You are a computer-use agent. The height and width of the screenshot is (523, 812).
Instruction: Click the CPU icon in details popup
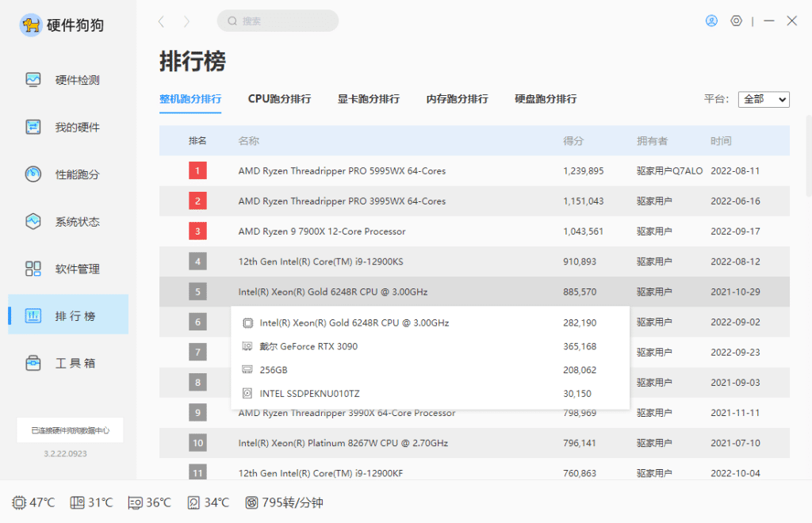click(247, 323)
